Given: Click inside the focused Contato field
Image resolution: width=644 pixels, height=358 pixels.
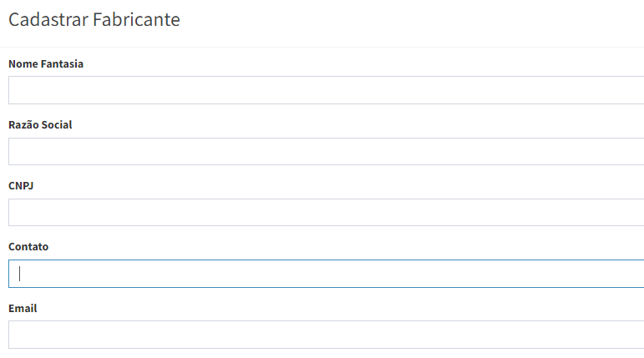Looking at the screenshot, I should (x=326, y=274).
